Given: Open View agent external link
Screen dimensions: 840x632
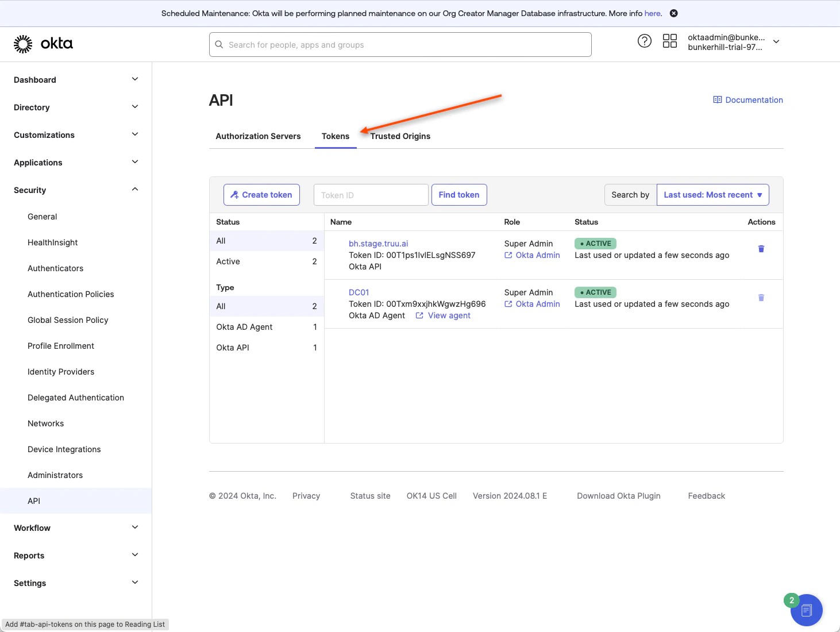Looking at the screenshot, I should click(443, 315).
